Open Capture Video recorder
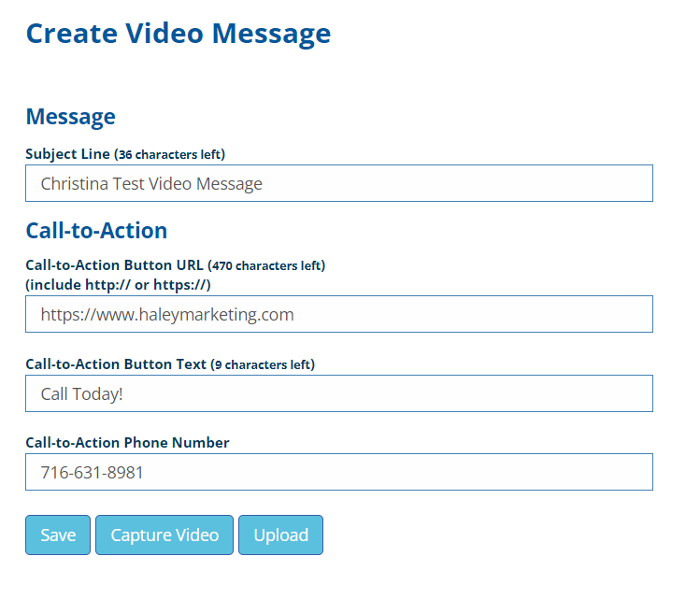 click(164, 535)
